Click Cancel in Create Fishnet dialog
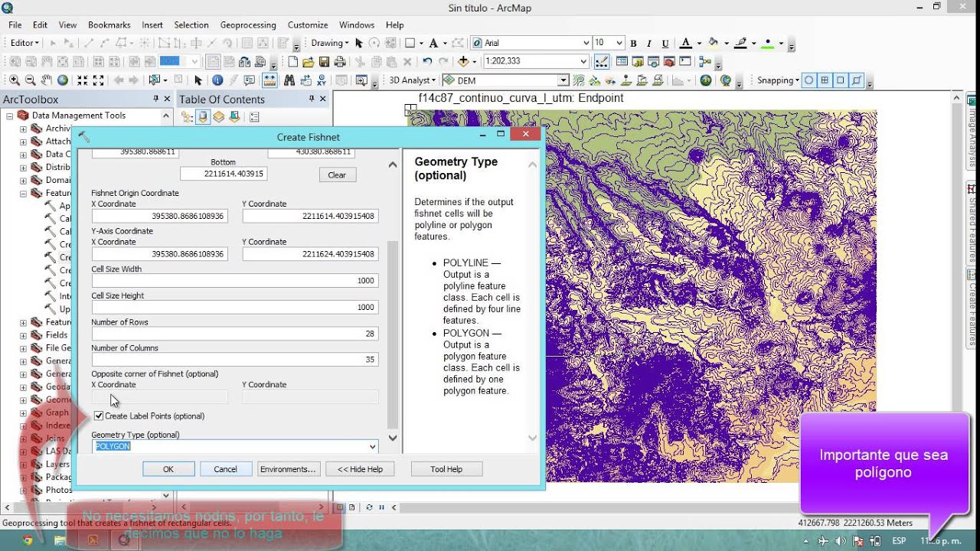This screenshot has width=980, height=551. 225,469
